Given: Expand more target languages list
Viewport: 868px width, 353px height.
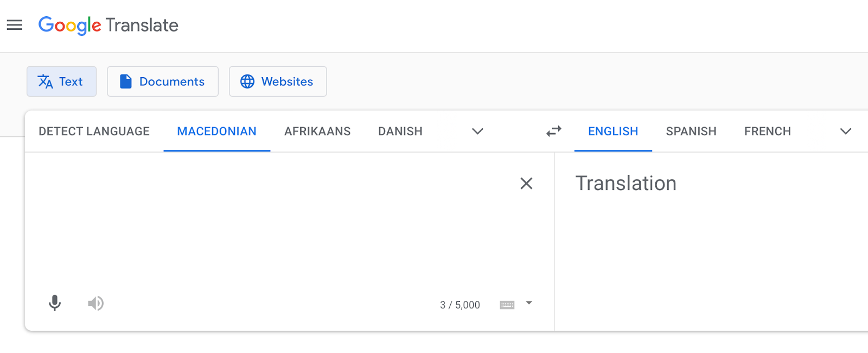Looking at the screenshot, I should point(845,131).
